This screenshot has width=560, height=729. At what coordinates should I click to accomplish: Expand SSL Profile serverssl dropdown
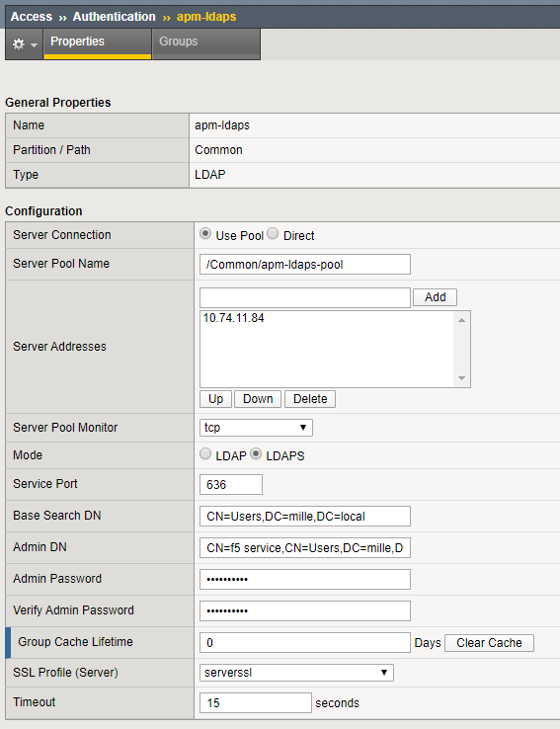[x=296, y=673]
